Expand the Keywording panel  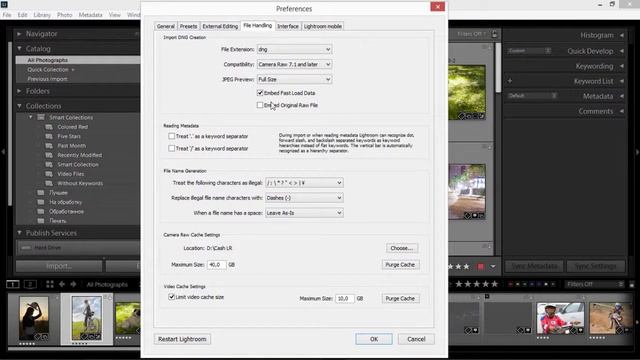click(622, 66)
